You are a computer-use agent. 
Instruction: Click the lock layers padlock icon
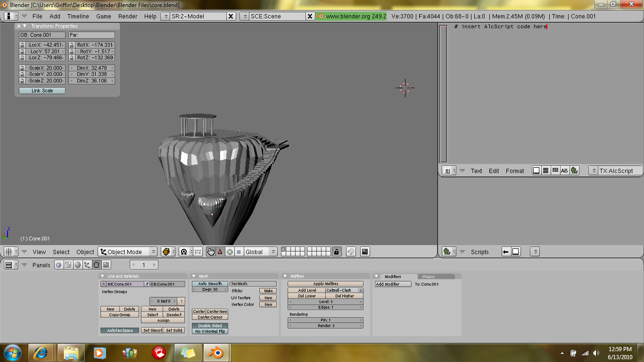[x=336, y=252]
